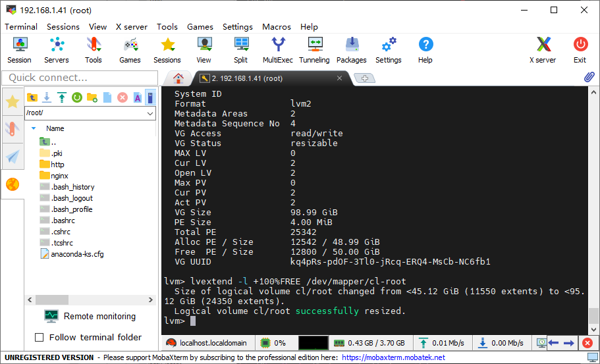Viewport: 600px width, 364px height.
Task: Open a new tab with the plus button
Action: tap(365, 78)
